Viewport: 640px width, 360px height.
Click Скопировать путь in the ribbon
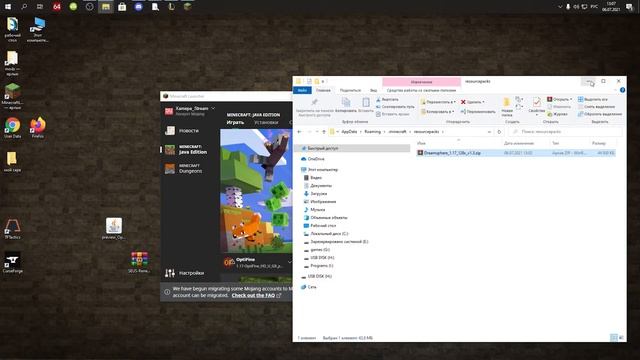(x=395, y=107)
